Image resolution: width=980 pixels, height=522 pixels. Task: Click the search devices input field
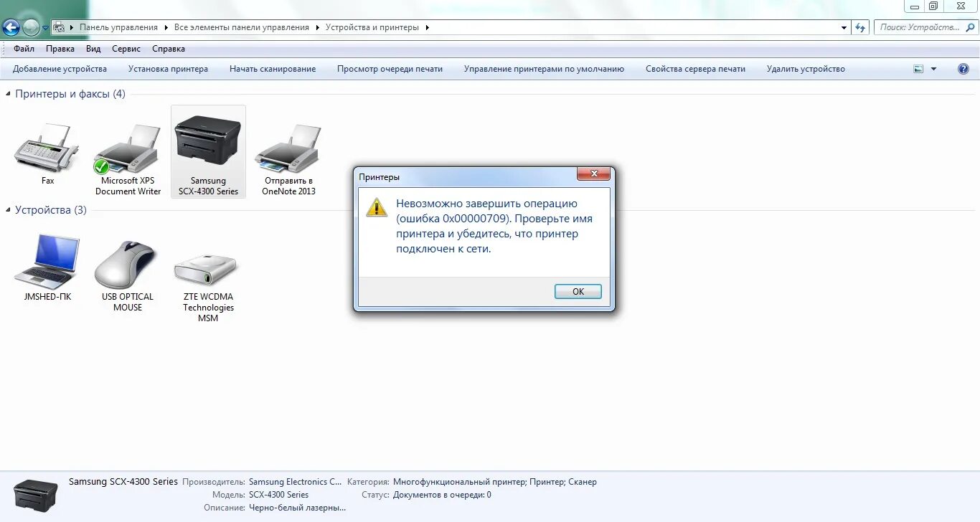tap(925, 27)
